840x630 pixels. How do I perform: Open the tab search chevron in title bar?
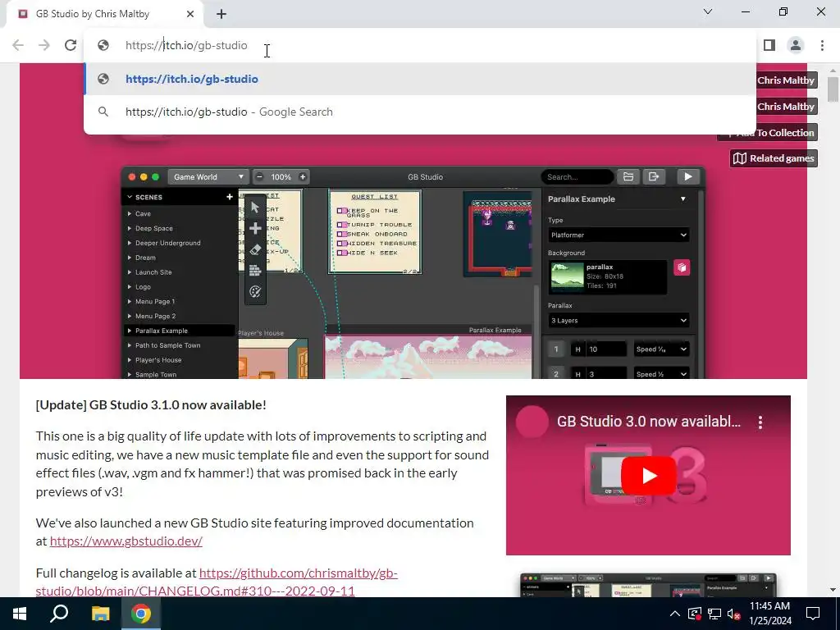click(708, 11)
